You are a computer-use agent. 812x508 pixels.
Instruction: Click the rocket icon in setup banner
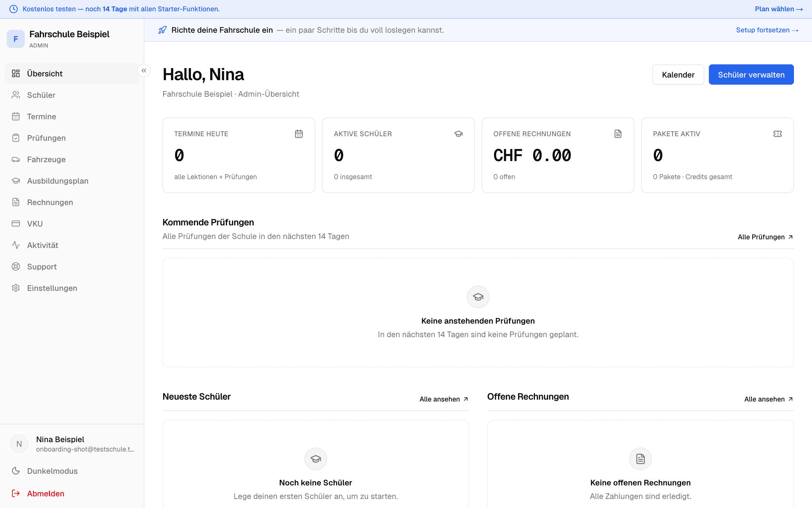(162, 30)
